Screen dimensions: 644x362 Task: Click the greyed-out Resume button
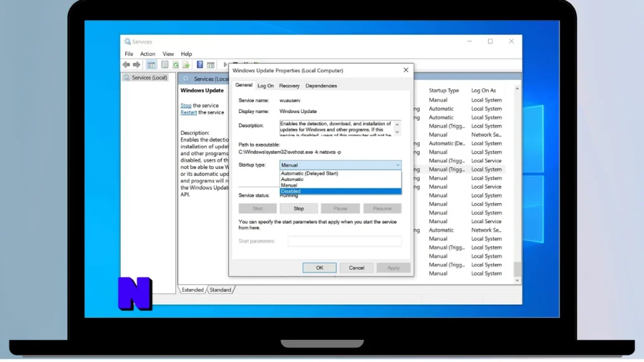[x=382, y=209]
